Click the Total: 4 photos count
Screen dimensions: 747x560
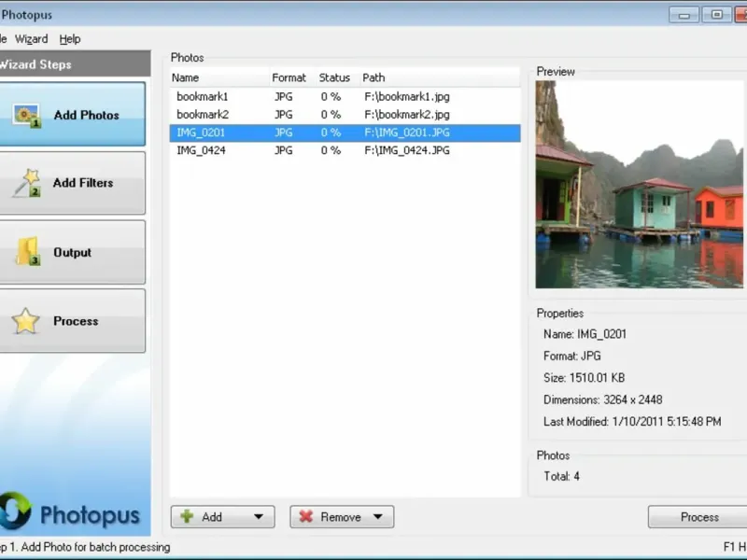(x=562, y=477)
